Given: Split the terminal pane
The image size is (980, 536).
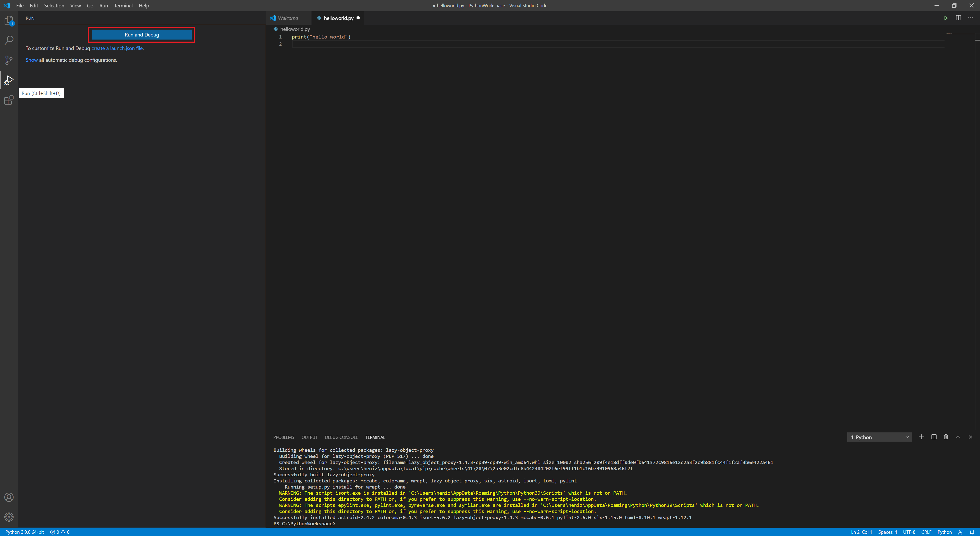Looking at the screenshot, I should pos(934,437).
